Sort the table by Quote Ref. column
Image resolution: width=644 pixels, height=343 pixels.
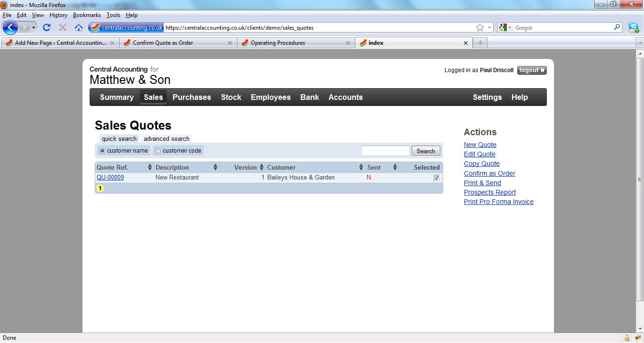[150, 167]
